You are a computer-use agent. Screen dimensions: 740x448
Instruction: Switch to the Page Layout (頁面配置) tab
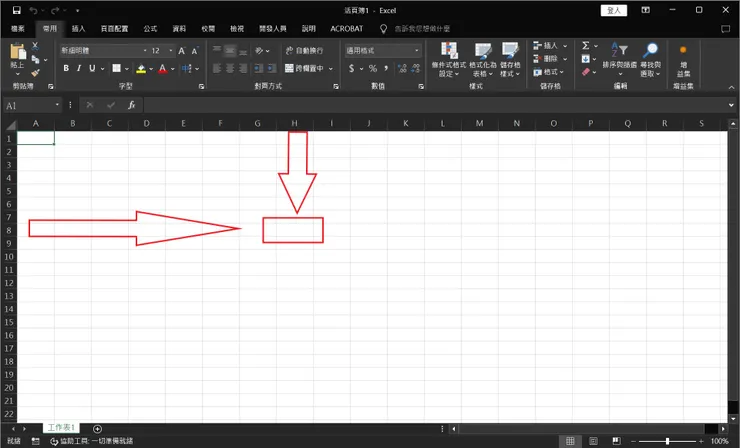click(114, 29)
